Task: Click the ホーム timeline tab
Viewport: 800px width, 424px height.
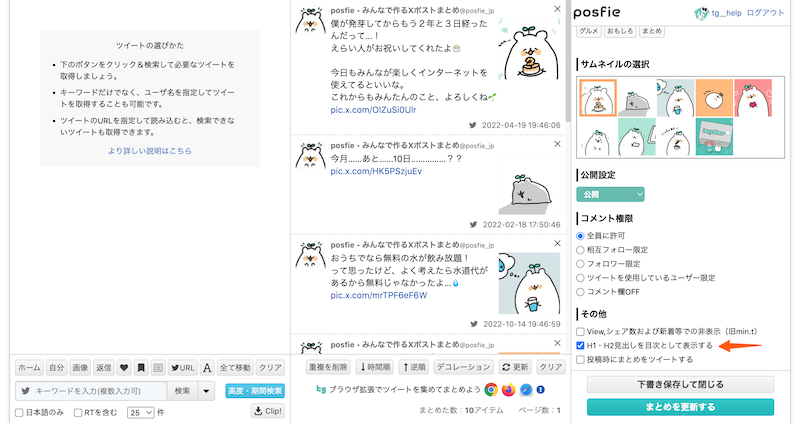Action: point(29,367)
